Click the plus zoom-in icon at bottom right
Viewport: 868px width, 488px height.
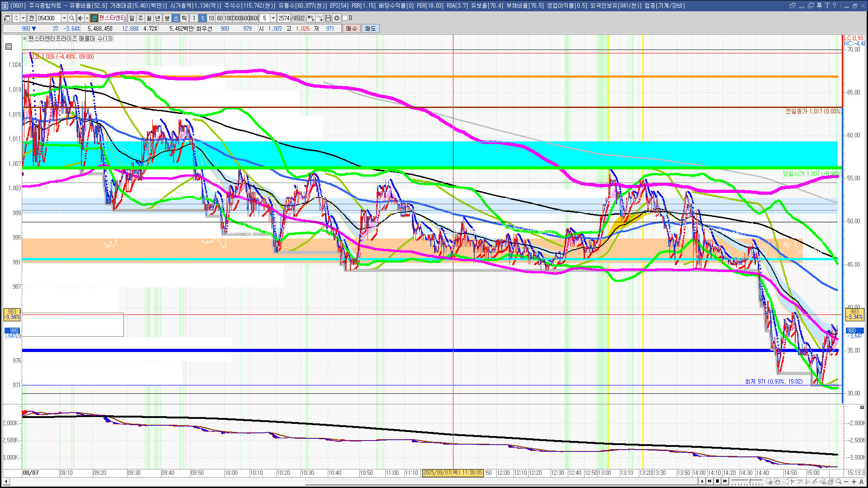[x=854, y=482]
